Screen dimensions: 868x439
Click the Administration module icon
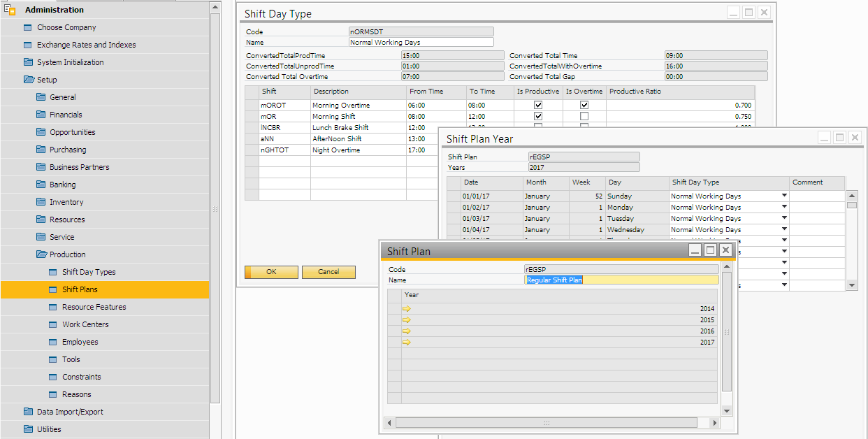[10, 10]
